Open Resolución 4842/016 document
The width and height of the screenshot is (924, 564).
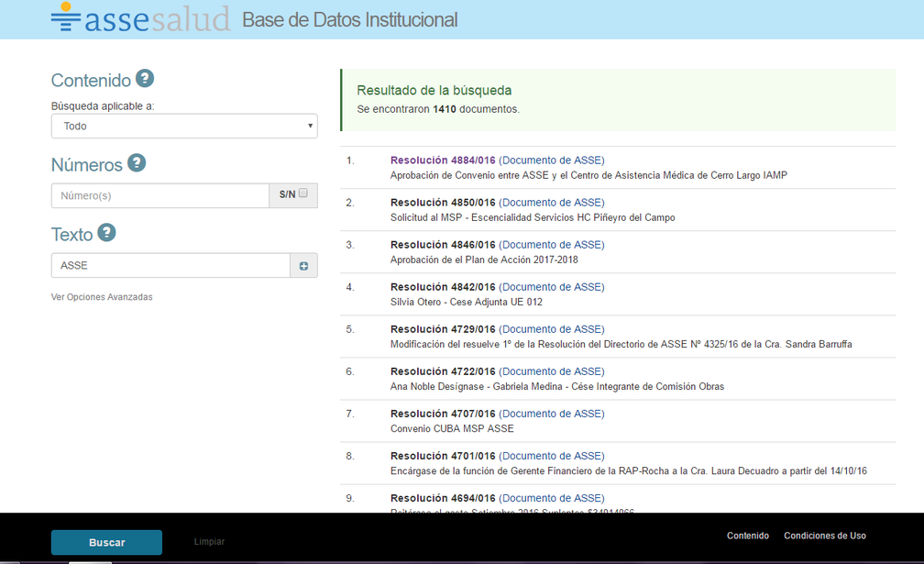pyautogui.click(x=498, y=287)
